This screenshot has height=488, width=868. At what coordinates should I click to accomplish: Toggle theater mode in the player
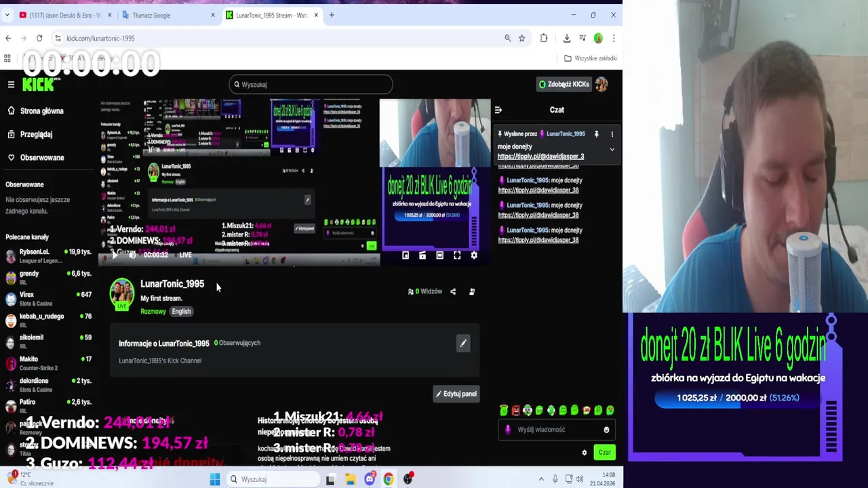439,256
